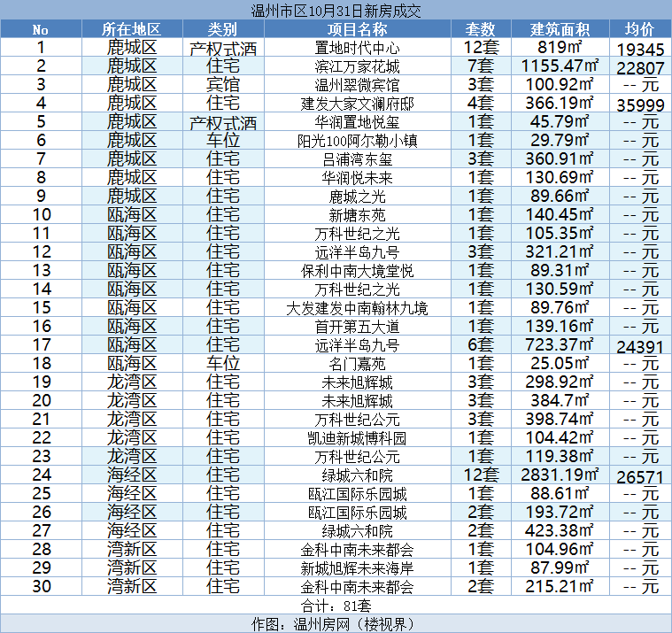Click row number 20

pos(42,401)
